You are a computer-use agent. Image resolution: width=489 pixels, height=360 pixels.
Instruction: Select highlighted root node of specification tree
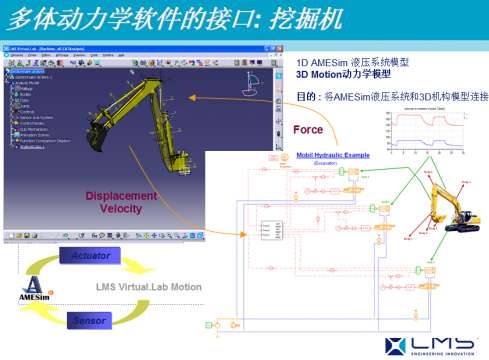[26, 71]
